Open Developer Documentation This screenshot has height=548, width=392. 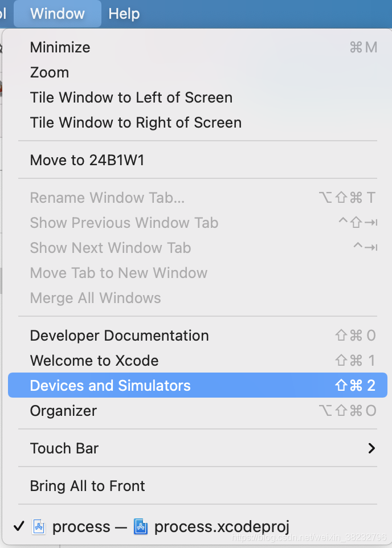[x=198, y=336]
